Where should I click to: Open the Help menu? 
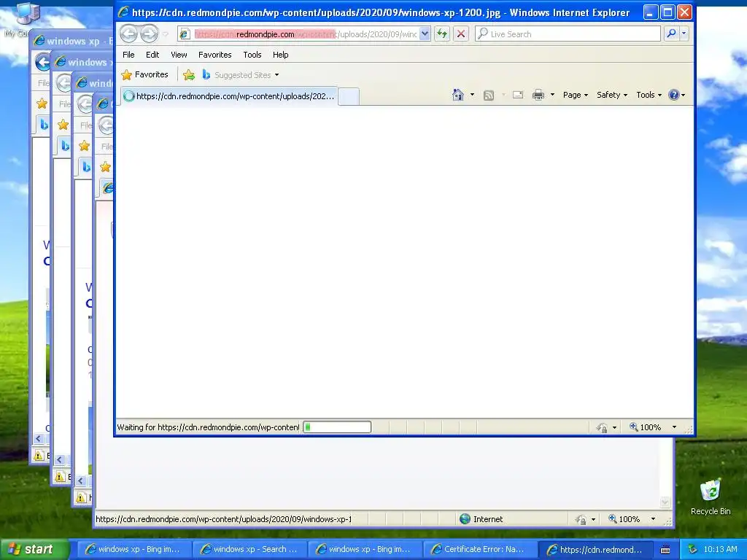[280, 55]
